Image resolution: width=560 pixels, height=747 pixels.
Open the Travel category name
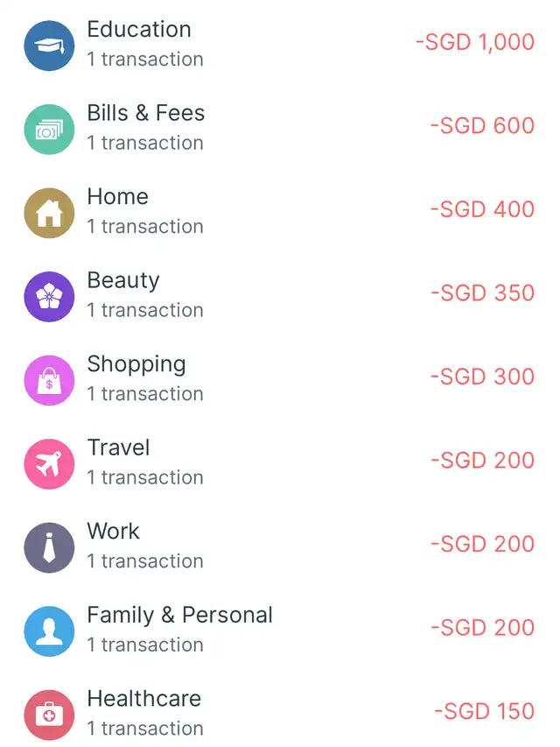[x=118, y=447]
